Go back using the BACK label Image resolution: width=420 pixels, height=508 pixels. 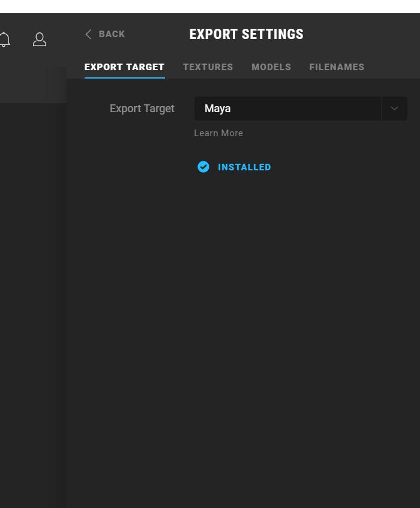pos(112,34)
